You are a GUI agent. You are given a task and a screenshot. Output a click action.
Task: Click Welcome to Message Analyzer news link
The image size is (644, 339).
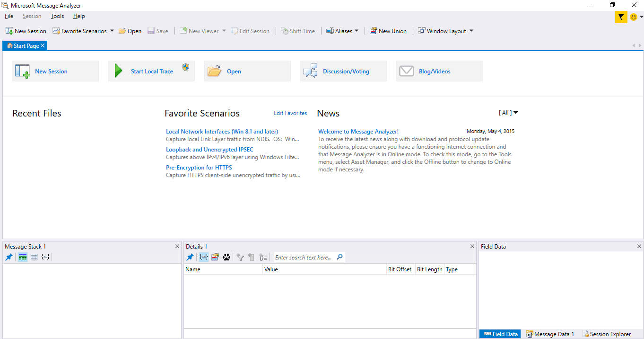358,132
